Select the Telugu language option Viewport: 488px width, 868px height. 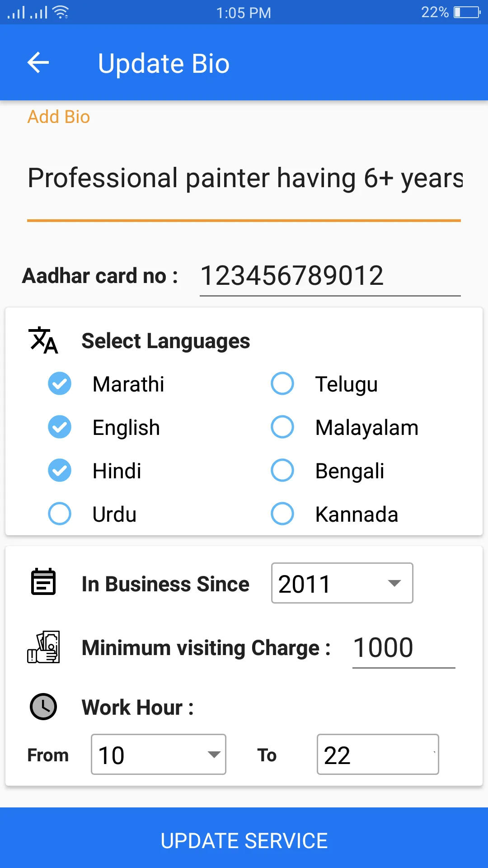tap(282, 384)
